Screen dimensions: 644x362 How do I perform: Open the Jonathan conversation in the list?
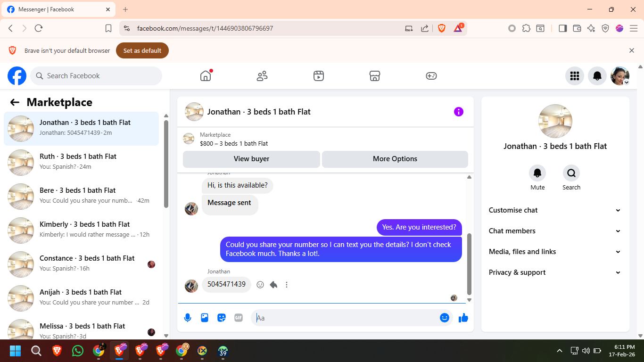pos(82,129)
